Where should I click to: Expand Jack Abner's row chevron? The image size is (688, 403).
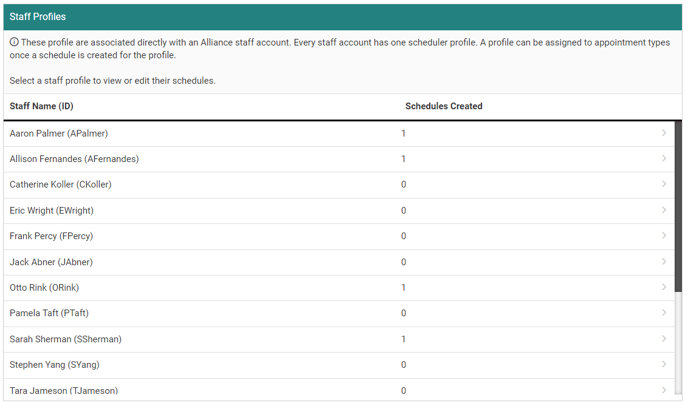pyautogui.click(x=664, y=262)
